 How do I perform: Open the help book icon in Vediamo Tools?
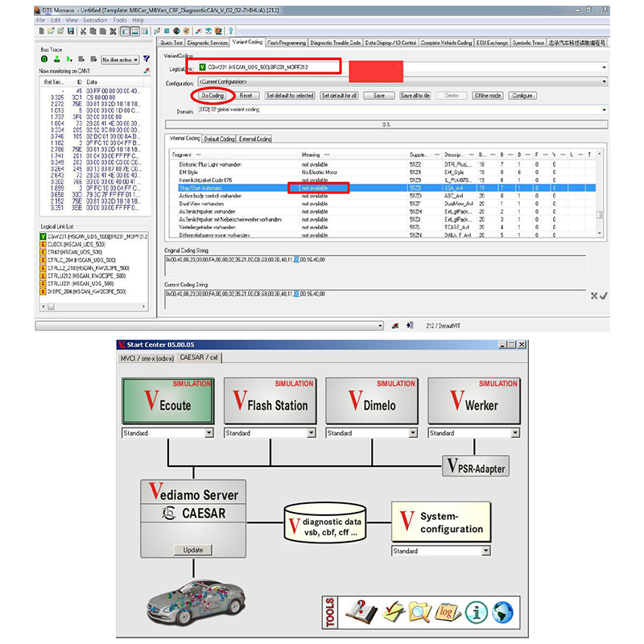click(361, 613)
